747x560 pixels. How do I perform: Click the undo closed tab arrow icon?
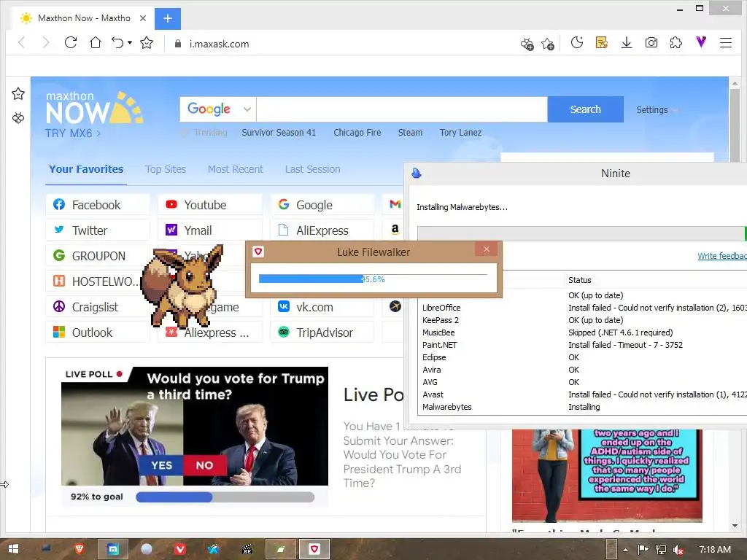[117, 43]
